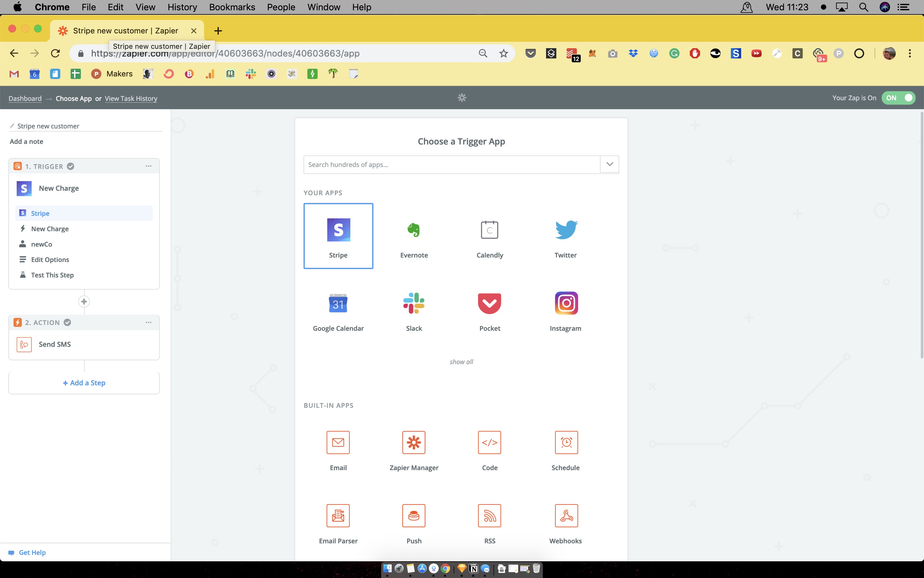The width and height of the screenshot is (924, 578).
Task: Pick the Push button app icon
Action: click(x=414, y=516)
